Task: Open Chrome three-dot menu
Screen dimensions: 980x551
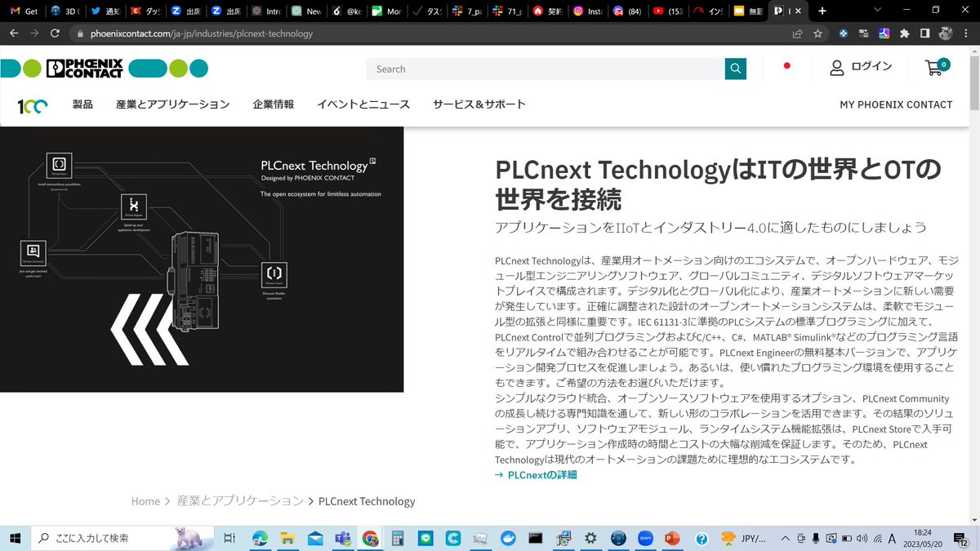Action: [x=967, y=33]
